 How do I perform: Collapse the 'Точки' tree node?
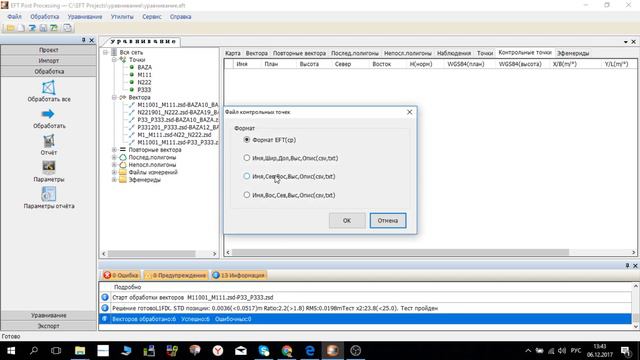(x=114, y=60)
